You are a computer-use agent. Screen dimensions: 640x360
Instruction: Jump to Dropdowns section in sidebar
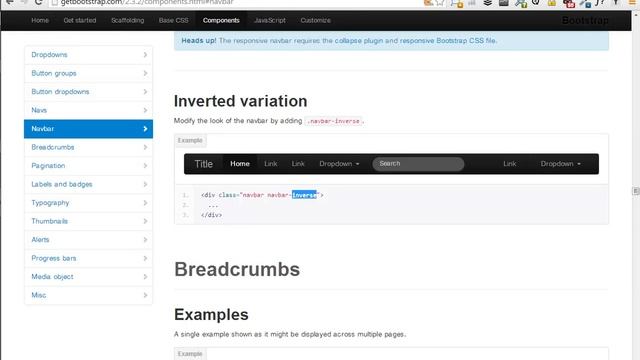pos(89,55)
